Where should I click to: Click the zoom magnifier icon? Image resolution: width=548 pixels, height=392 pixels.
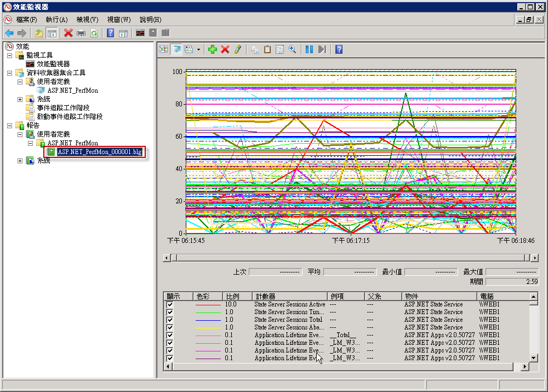pos(292,49)
